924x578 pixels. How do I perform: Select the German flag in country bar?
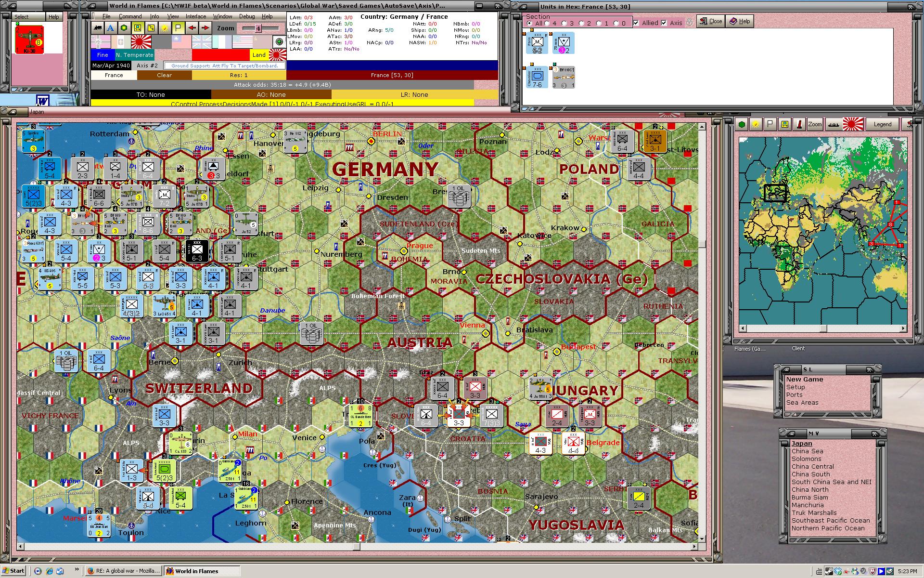tap(101, 42)
